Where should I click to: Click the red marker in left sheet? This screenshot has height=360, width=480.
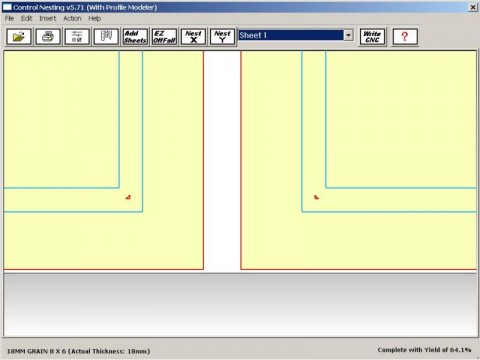128,197
